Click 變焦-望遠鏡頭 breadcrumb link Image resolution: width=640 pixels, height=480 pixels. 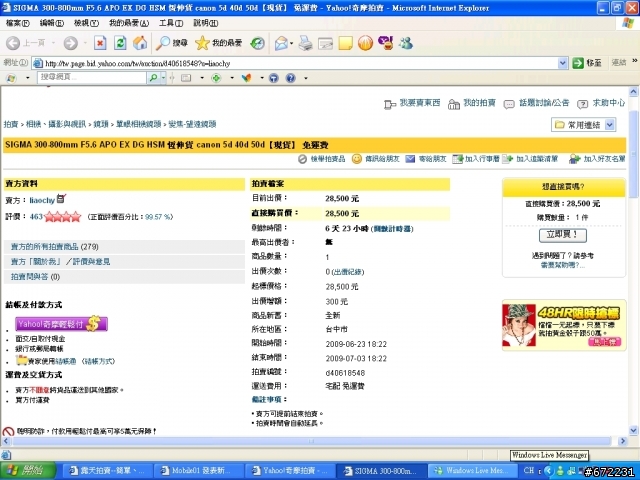click(x=192, y=124)
